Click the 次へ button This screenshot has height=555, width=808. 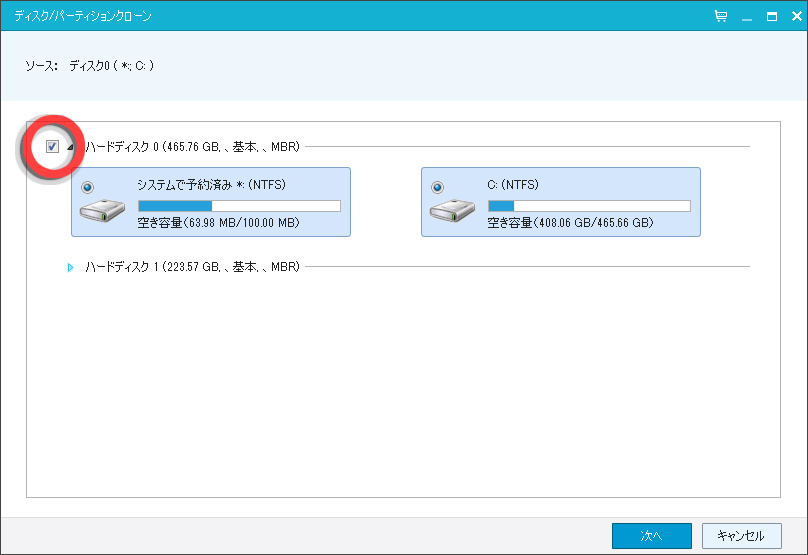[652, 536]
